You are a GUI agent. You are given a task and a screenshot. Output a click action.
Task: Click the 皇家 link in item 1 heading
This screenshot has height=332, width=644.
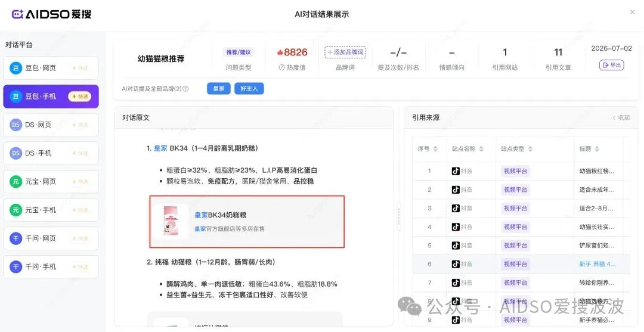click(x=160, y=148)
